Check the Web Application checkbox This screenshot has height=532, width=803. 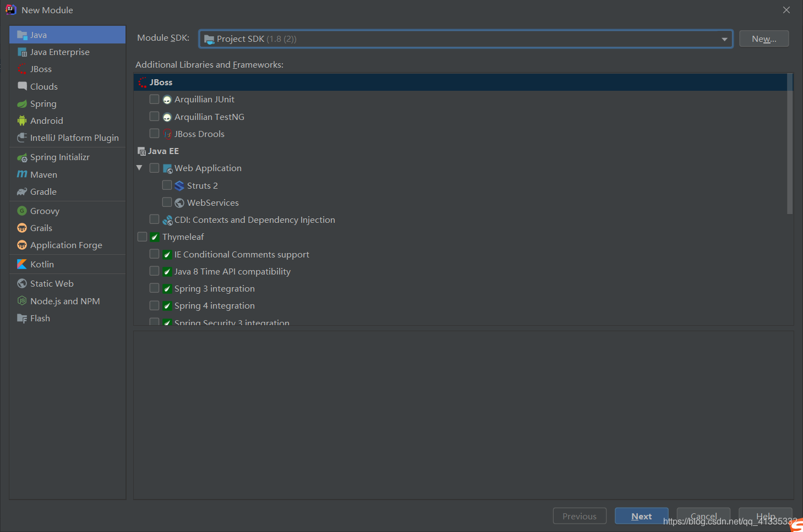point(154,168)
